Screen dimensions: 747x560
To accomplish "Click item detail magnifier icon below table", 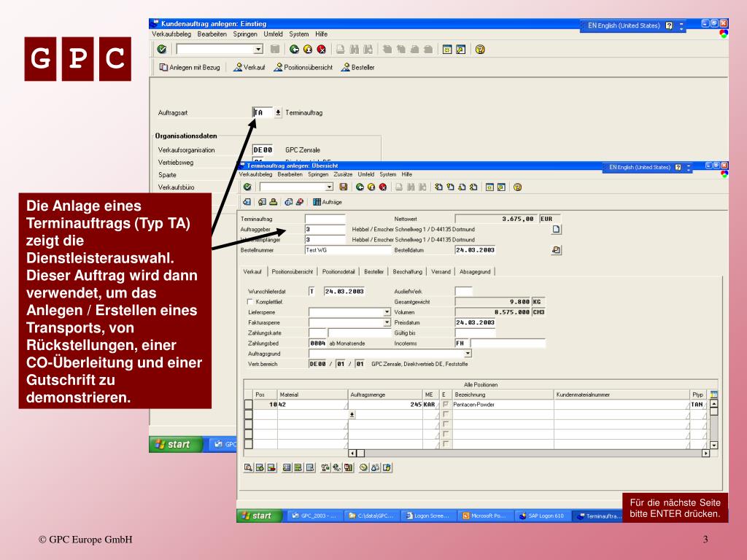I will pos(248,467).
